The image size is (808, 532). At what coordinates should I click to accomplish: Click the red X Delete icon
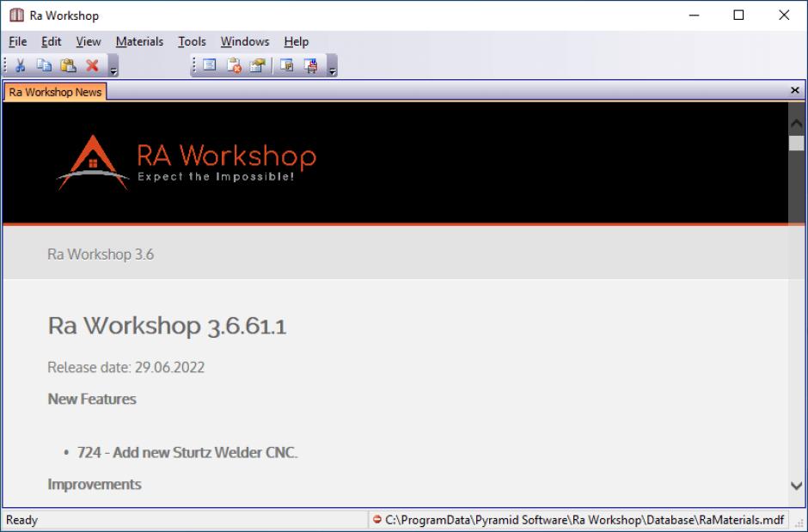pos(92,65)
